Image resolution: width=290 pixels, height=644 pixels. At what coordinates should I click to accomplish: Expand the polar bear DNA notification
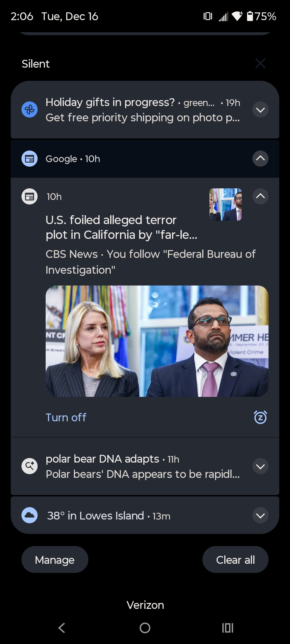[260, 466]
